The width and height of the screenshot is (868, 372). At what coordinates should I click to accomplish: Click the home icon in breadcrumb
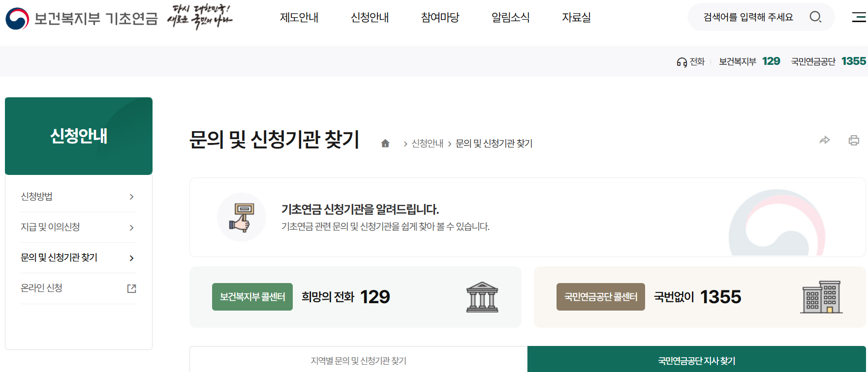pos(385,143)
